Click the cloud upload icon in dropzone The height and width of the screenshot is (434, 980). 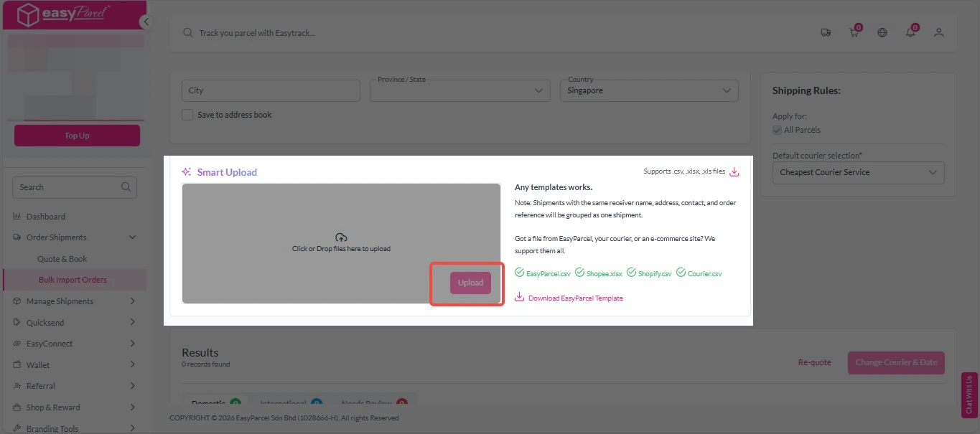341,237
